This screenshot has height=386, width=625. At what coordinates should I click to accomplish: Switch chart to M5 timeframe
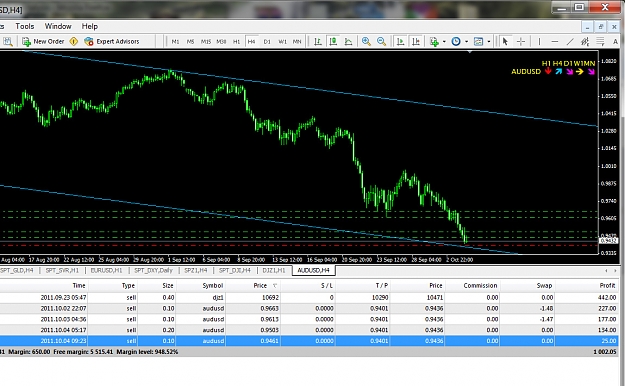point(191,41)
